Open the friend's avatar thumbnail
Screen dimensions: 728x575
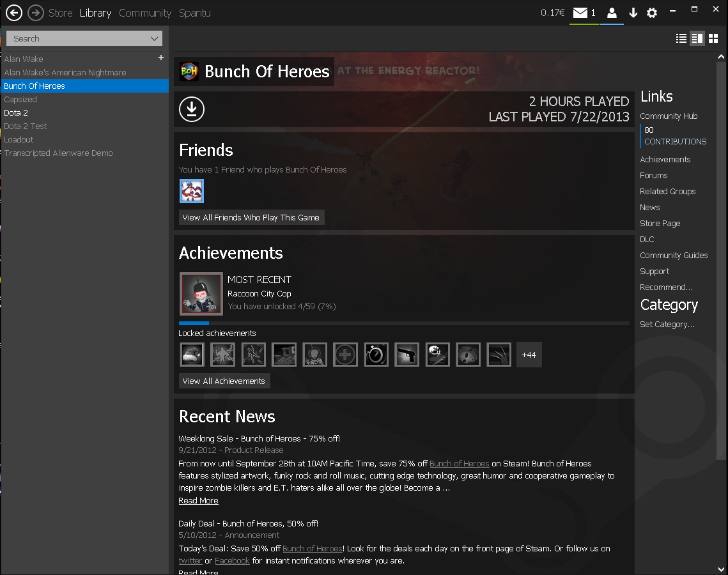(x=192, y=191)
